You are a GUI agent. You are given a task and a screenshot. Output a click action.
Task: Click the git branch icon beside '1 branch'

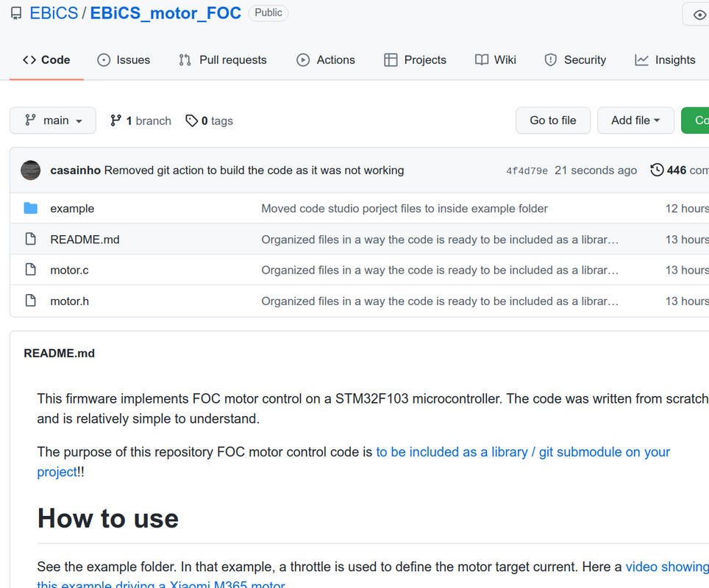[115, 121]
